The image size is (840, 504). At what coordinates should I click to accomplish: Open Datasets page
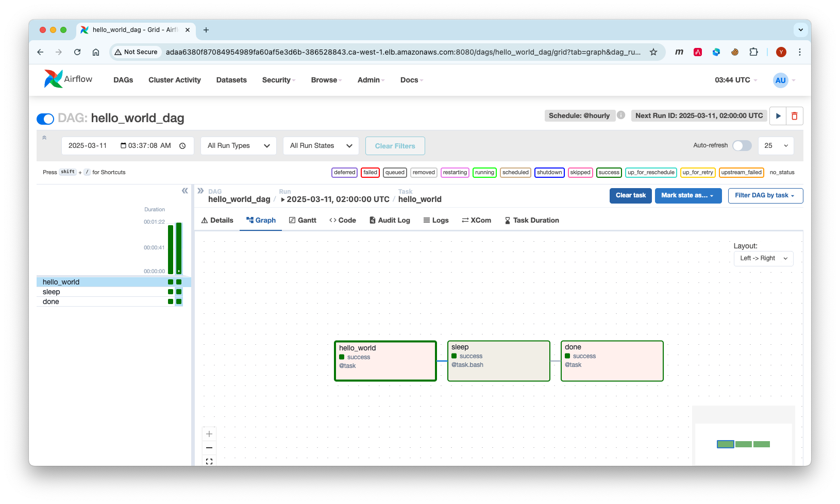231,80
